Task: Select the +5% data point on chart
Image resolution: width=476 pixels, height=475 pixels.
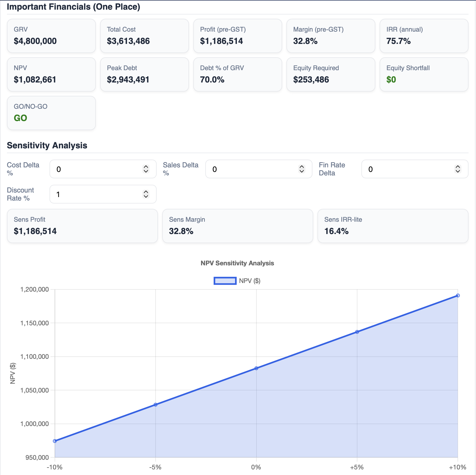Action: 357,332
